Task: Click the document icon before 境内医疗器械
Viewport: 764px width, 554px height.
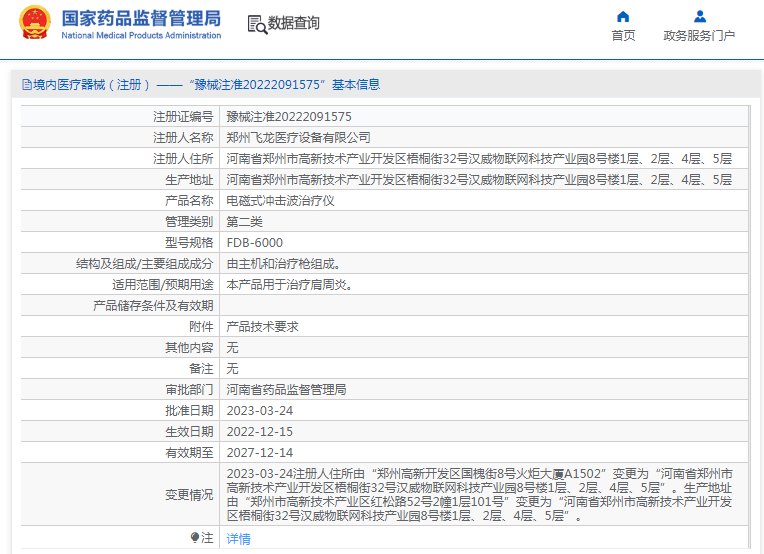Action: click(27, 85)
